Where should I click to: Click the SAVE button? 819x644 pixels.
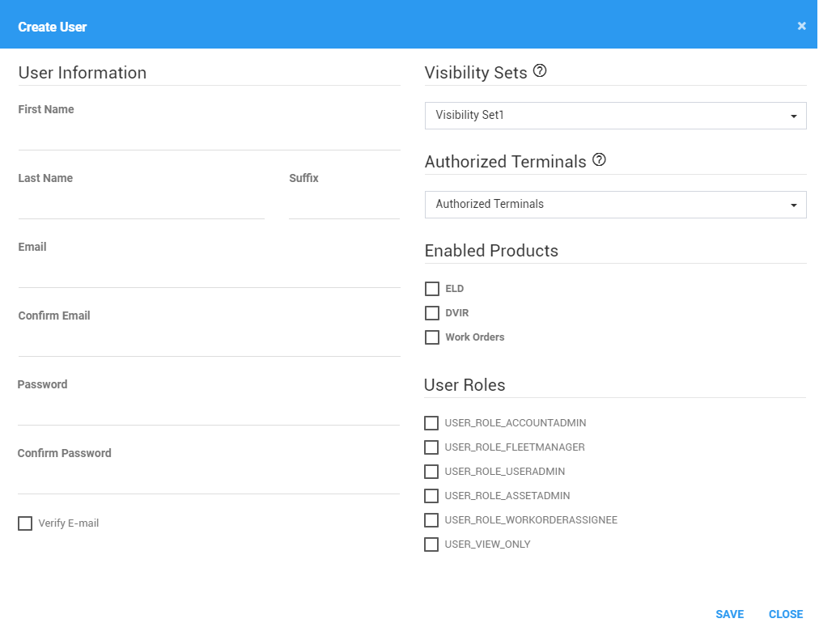[x=729, y=614]
